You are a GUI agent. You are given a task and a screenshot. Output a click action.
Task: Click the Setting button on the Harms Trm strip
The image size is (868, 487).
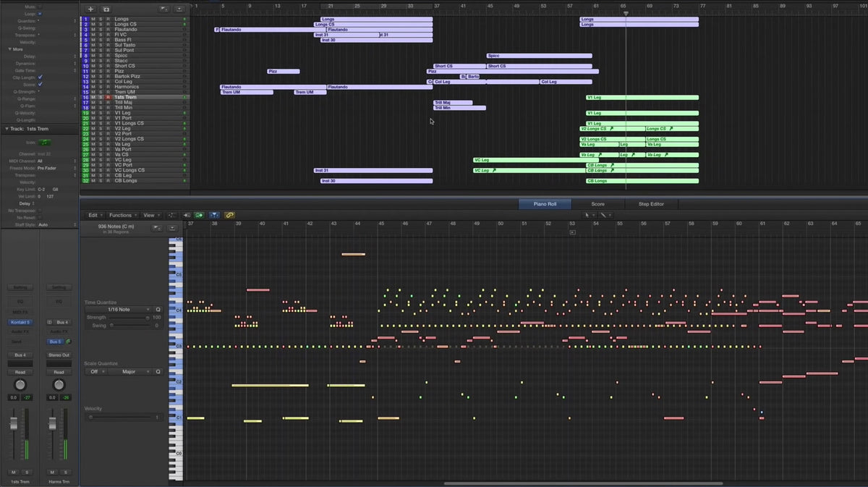[59, 287]
